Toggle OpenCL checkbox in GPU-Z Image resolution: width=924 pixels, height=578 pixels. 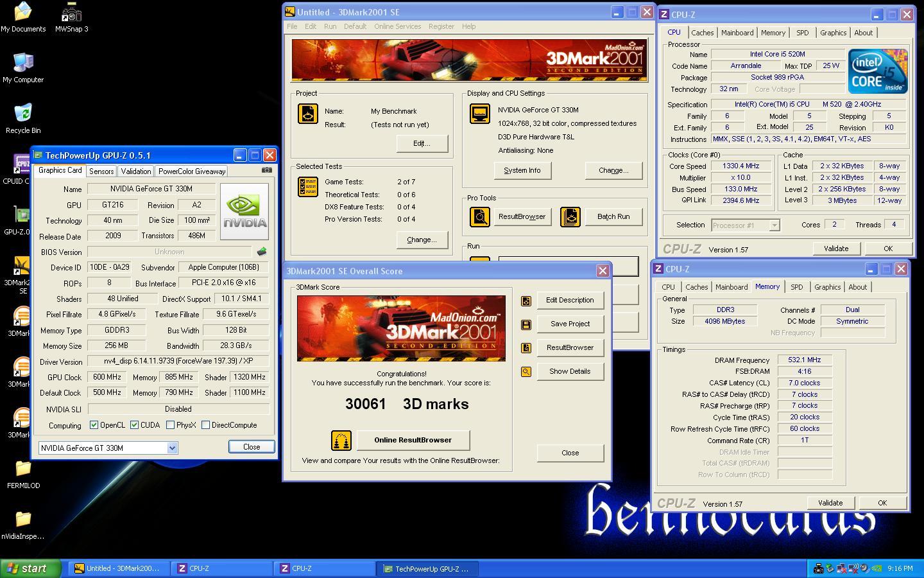pyautogui.click(x=94, y=425)
